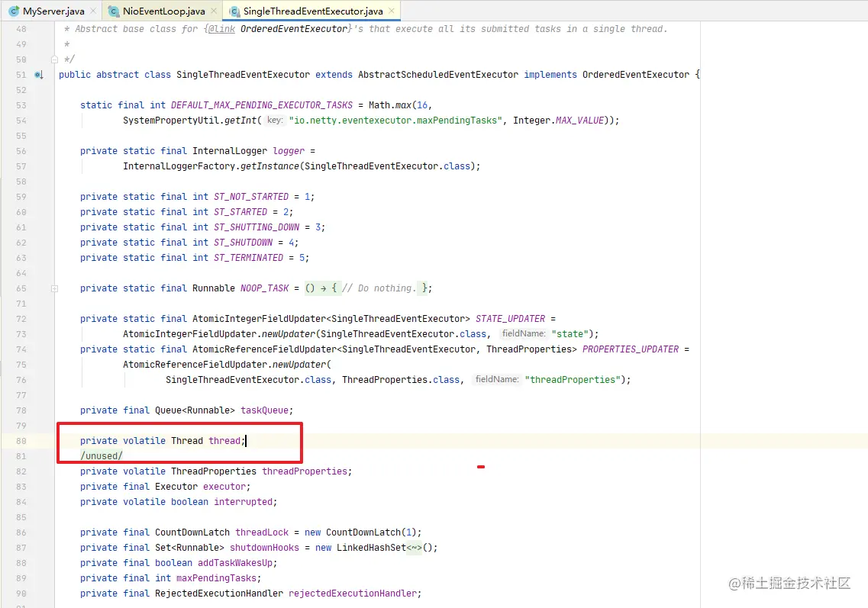Click the PROPERTIES_UPDATER field name
This screenshot has width=868, height=608.
pyautogui.click(x=631, y=349)
